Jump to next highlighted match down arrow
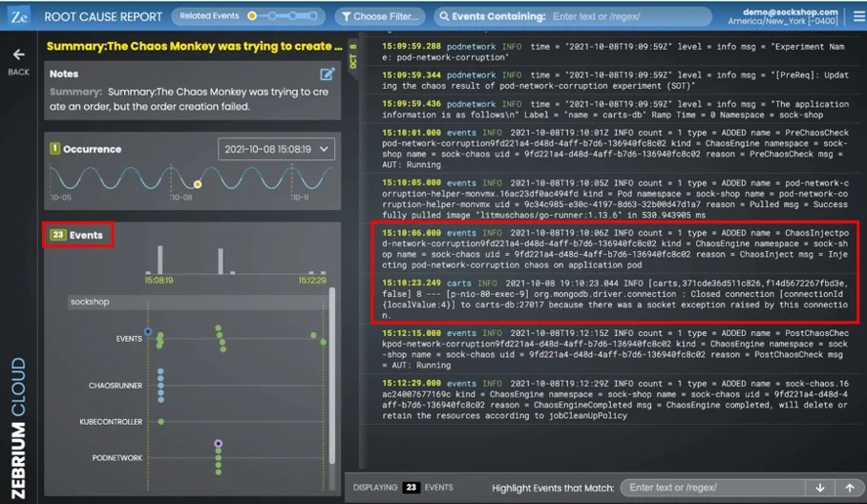 [820, 488]
